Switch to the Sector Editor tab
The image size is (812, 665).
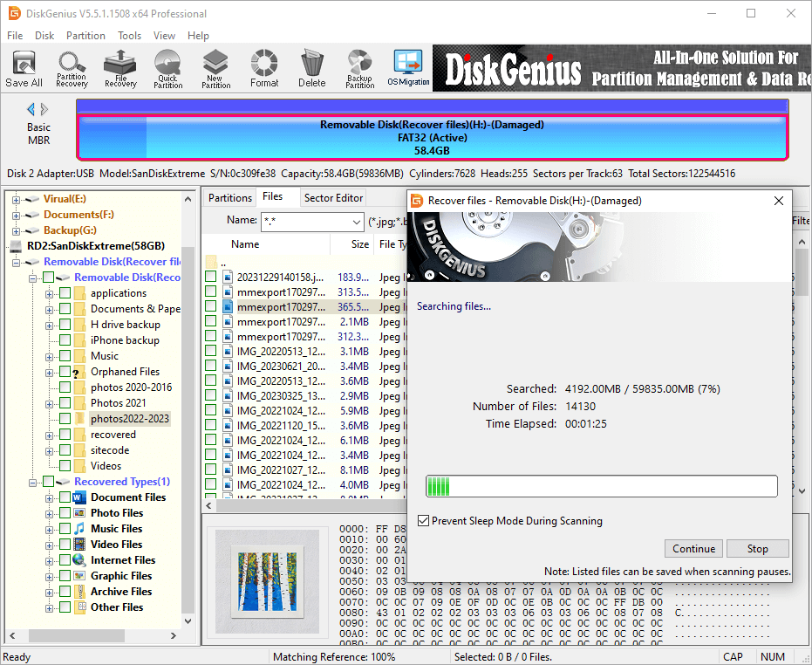pyautogui.click(x=333, y=197)
